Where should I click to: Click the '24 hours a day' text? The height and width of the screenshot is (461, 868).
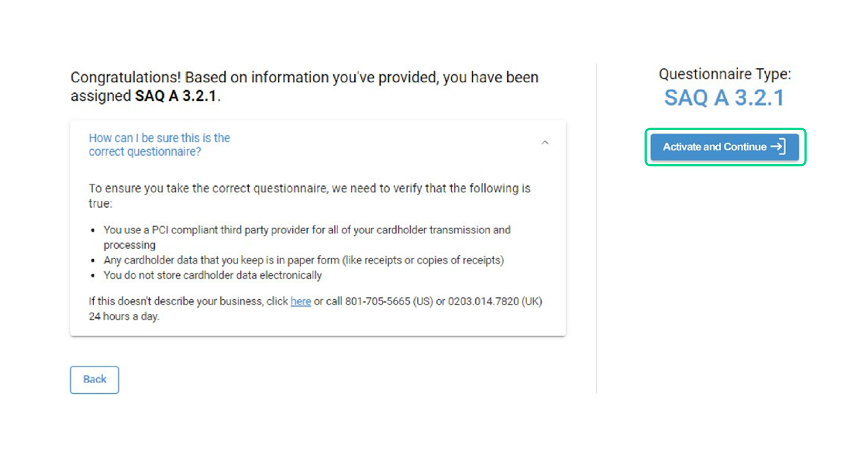(124, 317)
